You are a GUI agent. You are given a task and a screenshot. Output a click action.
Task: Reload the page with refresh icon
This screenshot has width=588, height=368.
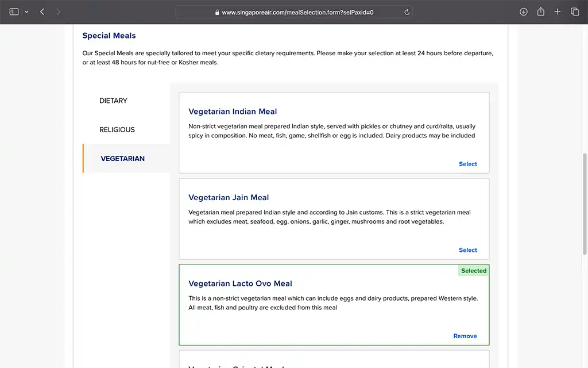point(407,13)
